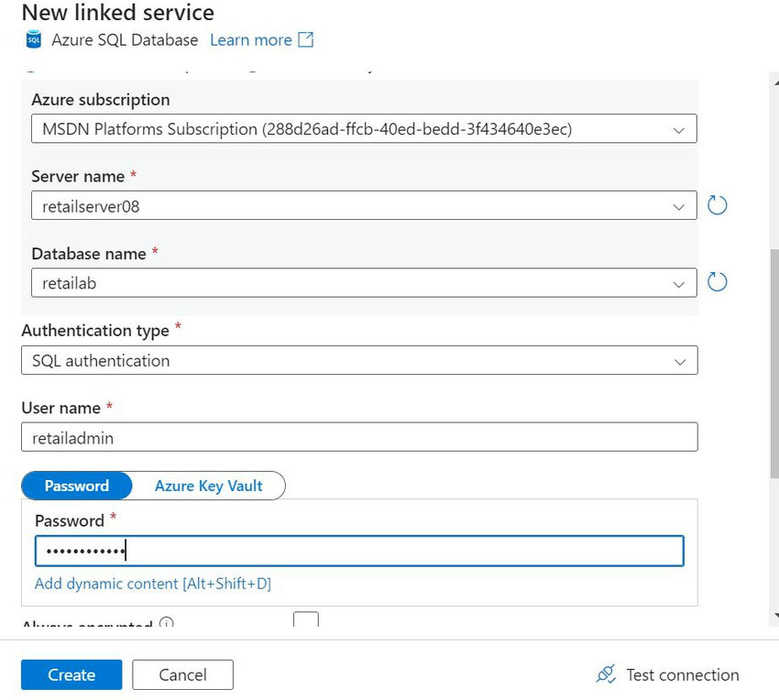This screenshot has height=700, width=779.
Task: Click the external link icon beside Learn more
Action: 306,40
